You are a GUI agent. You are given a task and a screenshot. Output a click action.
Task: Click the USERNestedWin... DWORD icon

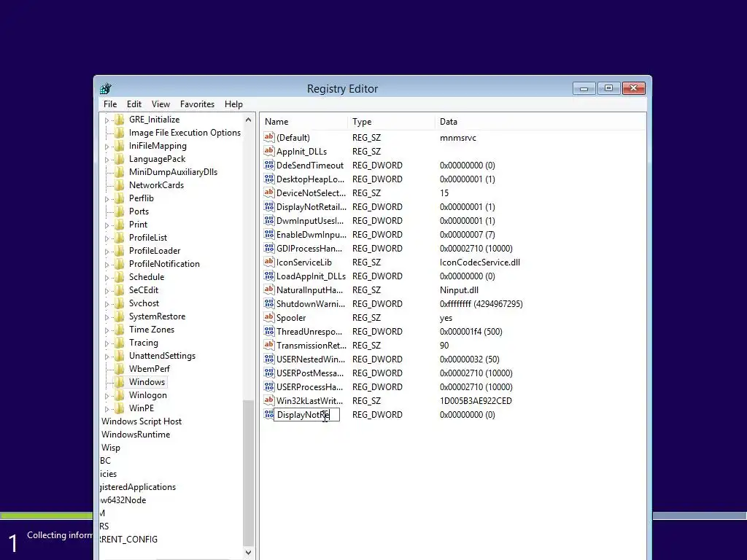[x=268, y=359]
